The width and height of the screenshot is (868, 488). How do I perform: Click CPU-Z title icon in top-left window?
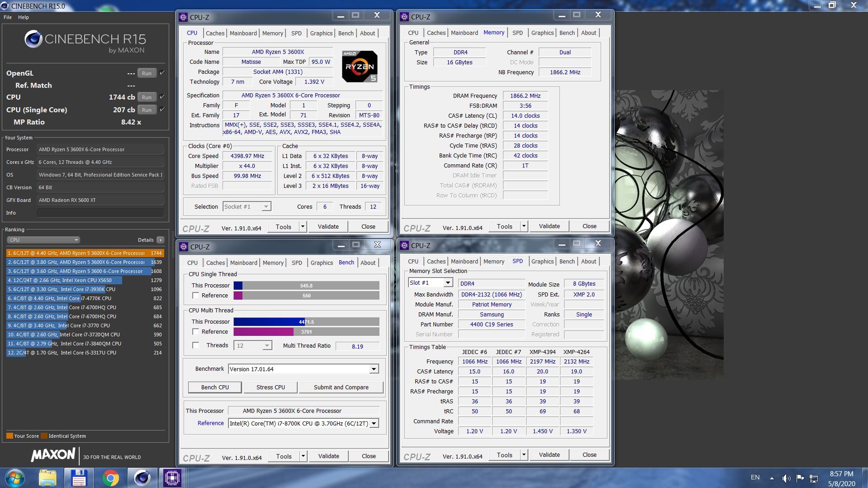coord(183,17)
